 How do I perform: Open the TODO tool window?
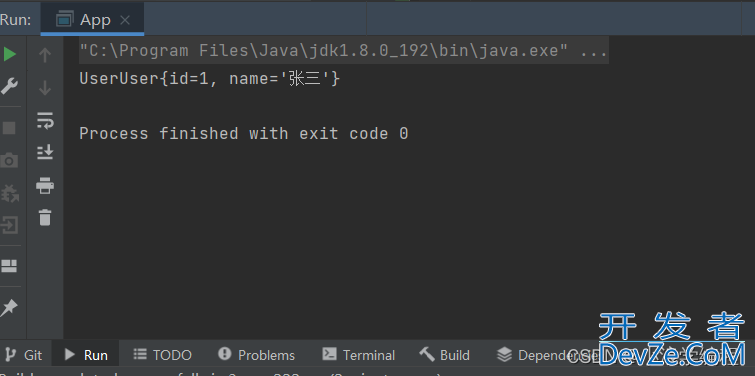coord(162,355)
